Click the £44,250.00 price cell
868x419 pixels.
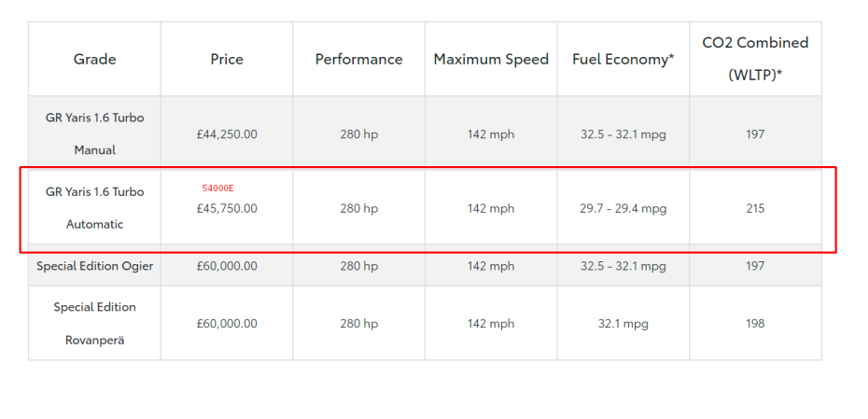(x=227, y=134)
